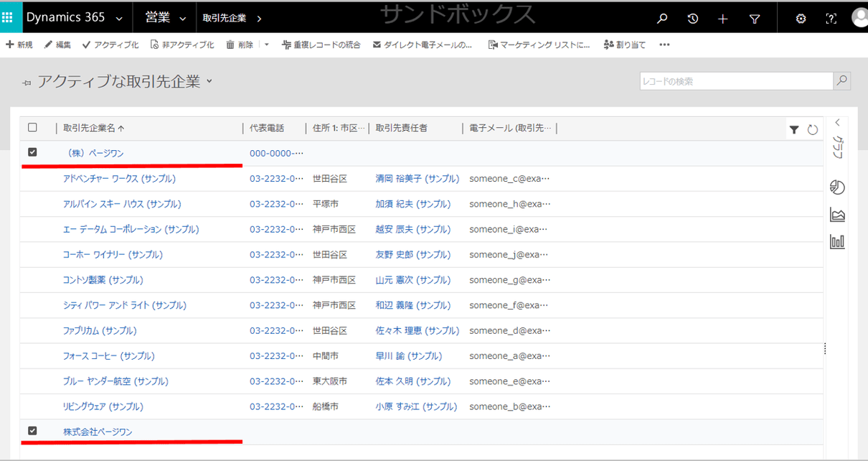Image resolution: width=868 pixels, height=461 pixels.
Task: Select the area chart icon
Action: [x=837, y=214]
